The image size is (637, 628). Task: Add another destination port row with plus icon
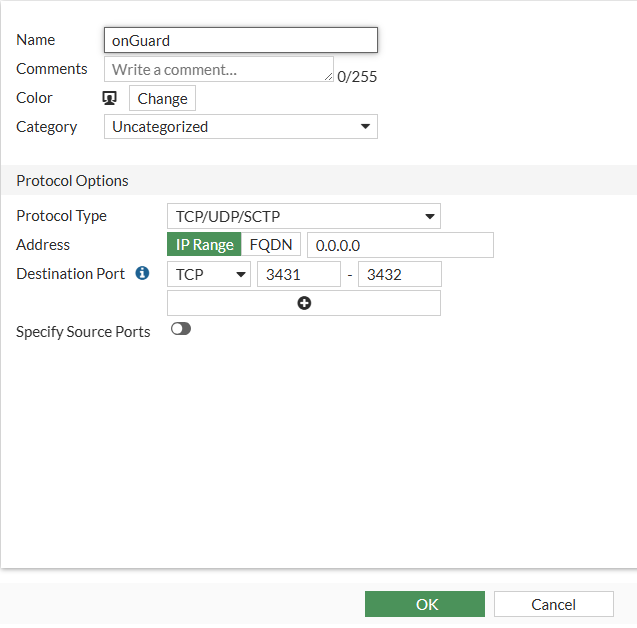[x=304, y=303]
